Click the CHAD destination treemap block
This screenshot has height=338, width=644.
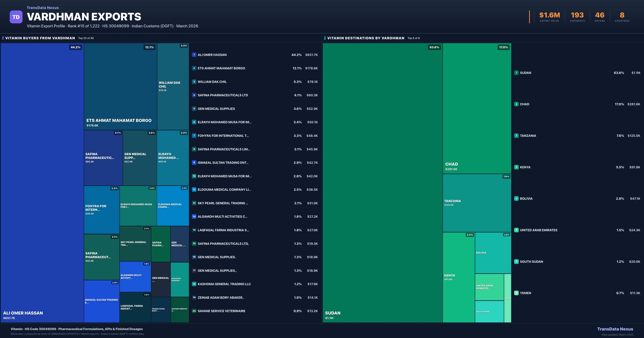(x=477, y=108)
